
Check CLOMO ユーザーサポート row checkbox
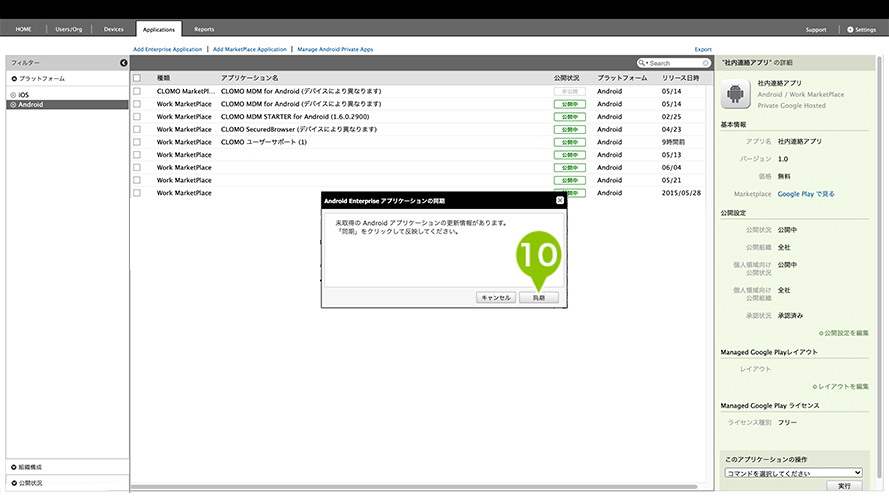pyautogui.click(x=137, y=142)
